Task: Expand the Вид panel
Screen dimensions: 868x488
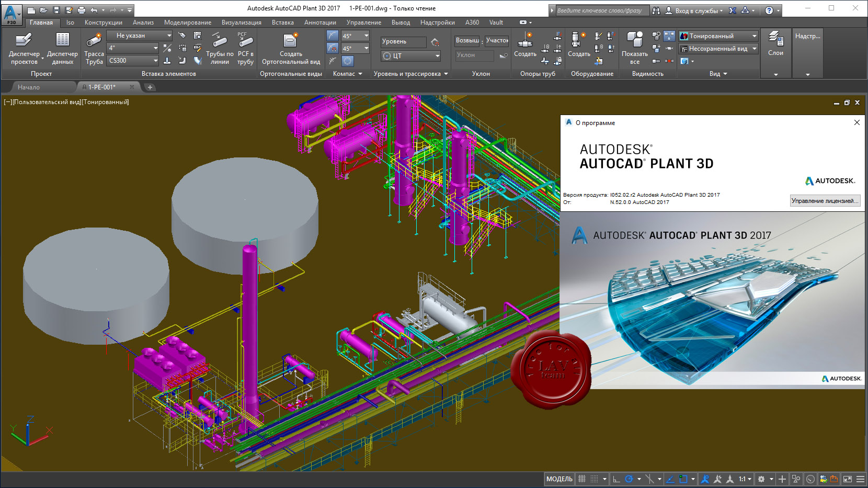Action: pyautogui.click(x=718, y=74)
